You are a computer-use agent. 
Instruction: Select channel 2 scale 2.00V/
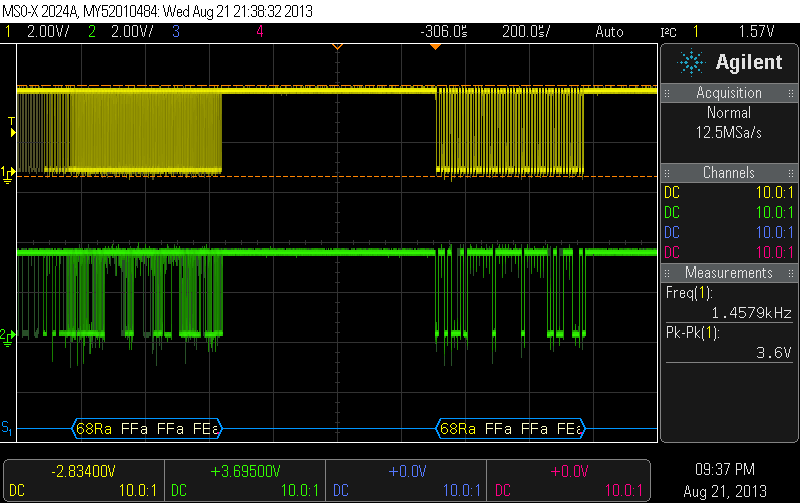tap(132, 32)
